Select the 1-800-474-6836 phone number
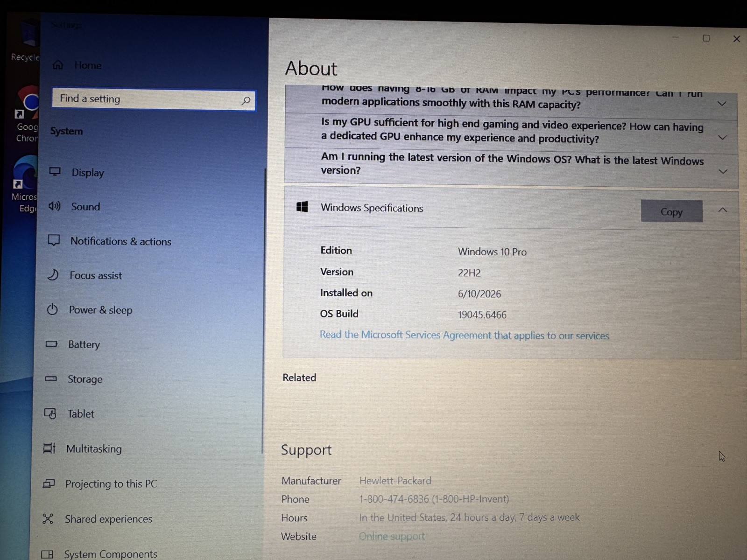 click(x=434, y=499)
